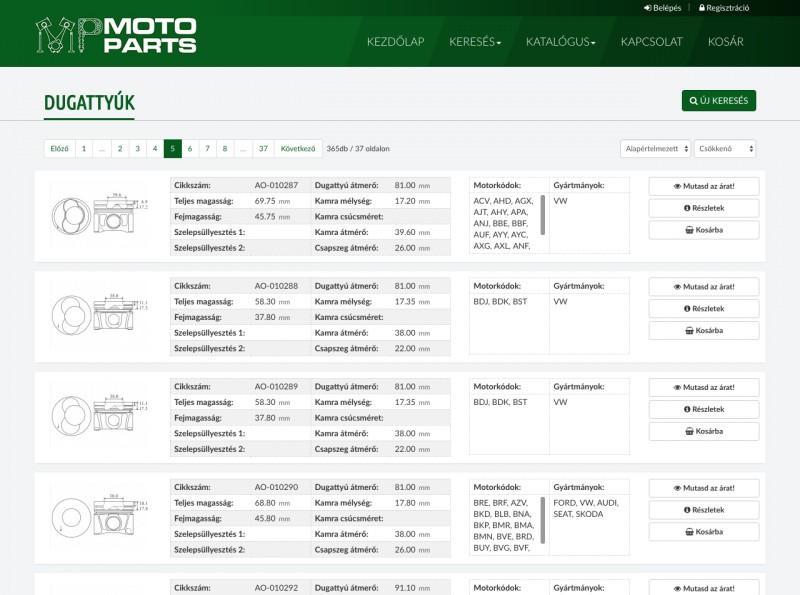Screen dimensions: 800x595
Task: Jump to page 6 of results
Action: (x=190, y=149)
